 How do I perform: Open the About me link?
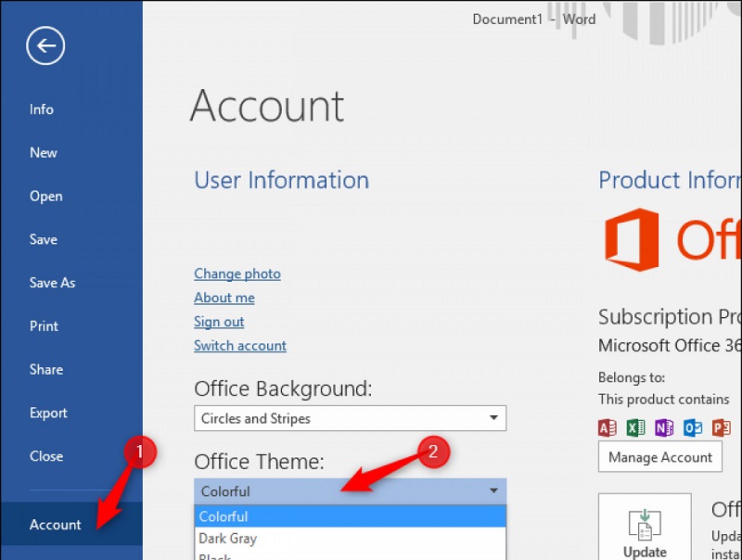click(224, 298)
